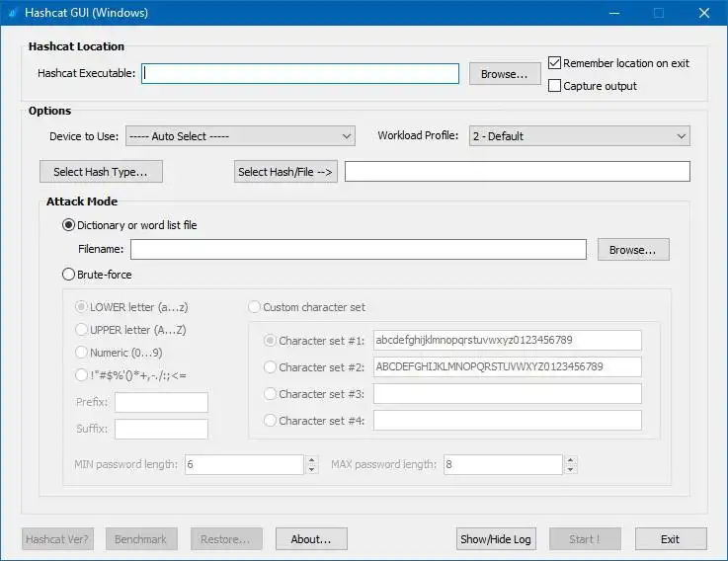This screenshot has width=728, height=561.
Task: Click the Hashcat app icon in title bar
Action: point(13,13)
